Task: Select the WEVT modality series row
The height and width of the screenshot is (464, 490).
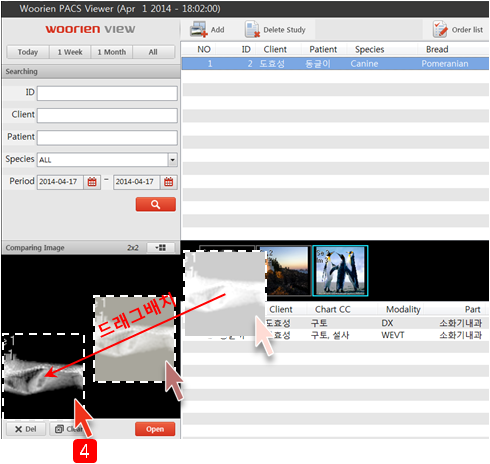Action: [335, 335]
